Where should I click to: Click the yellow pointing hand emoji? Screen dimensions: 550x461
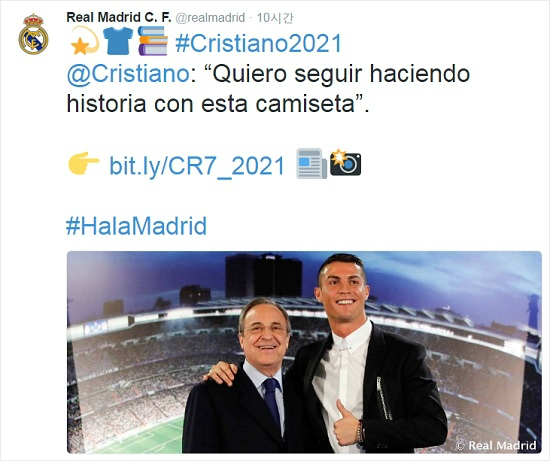pyautogui.click(x=84, y=163)
